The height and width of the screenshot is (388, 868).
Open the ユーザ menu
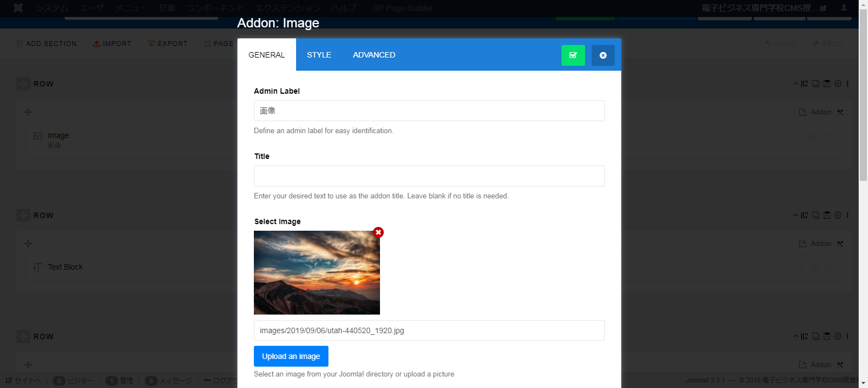click(92, 8)
